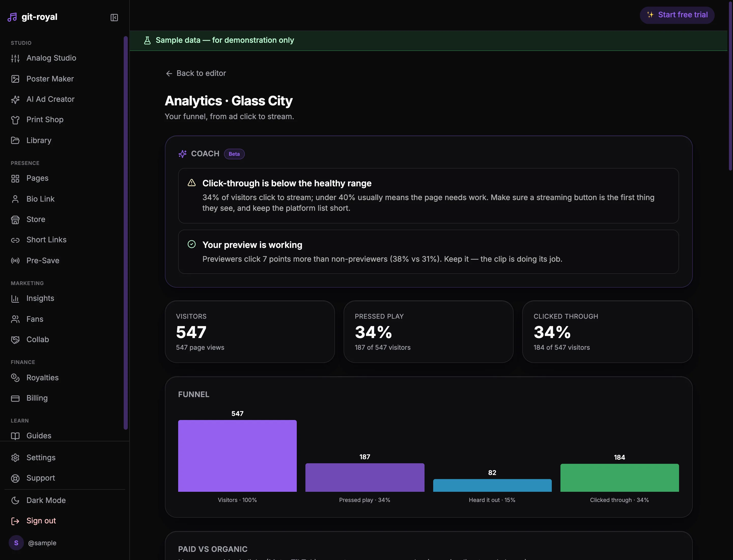The width and height of the screenshot is (733, 560).
Task: Click the blue Heard it out bar
Action: (x=492, y=485)
